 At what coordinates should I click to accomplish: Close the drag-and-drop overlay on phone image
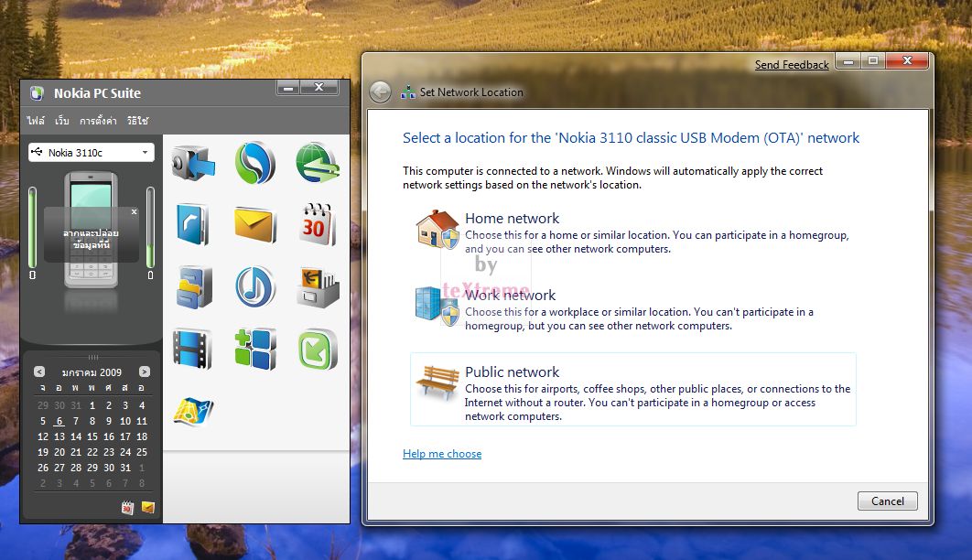tap(134, 212)
